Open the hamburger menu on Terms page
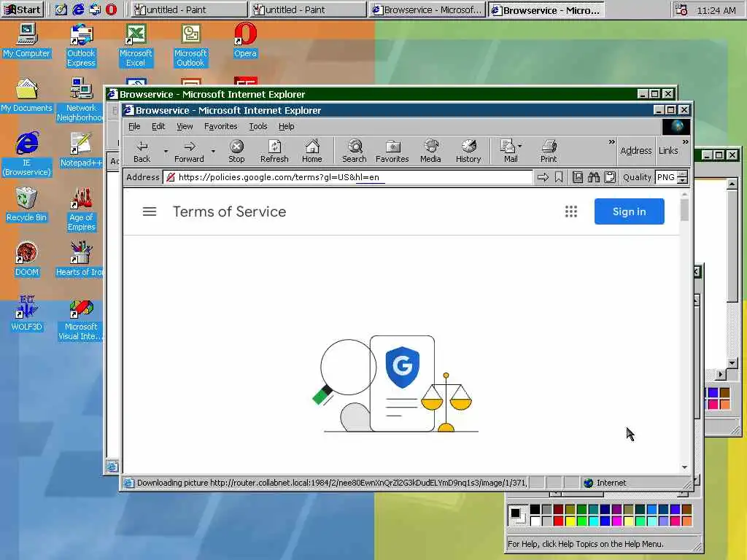Viewport: 747px width, 560px height. [150, 211]
